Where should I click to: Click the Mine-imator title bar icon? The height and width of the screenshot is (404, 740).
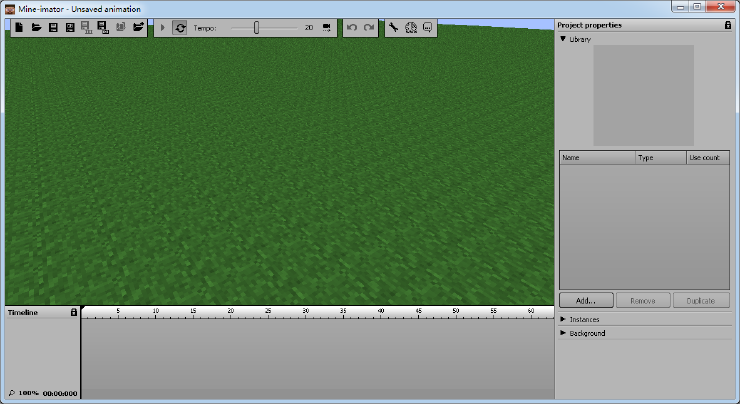10,9
